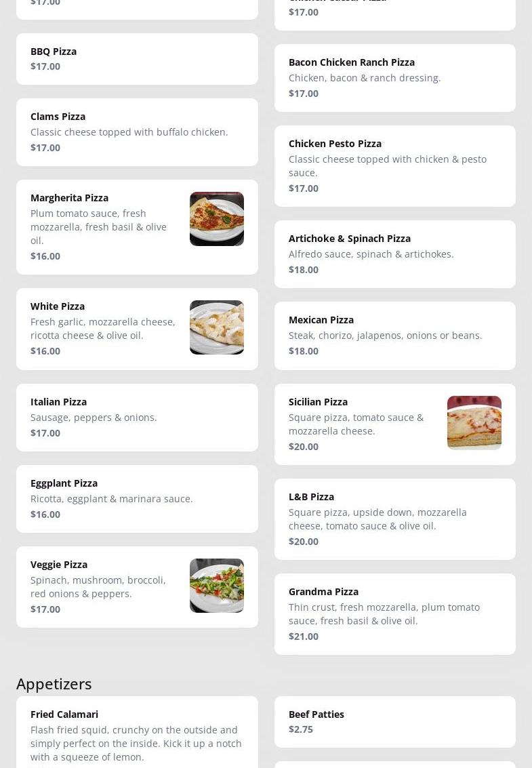Click the Sicilian Pizza $20.00 price
The width and height of the screenshot is (532, 768).
pyautogui.click(x=304, y=446)
